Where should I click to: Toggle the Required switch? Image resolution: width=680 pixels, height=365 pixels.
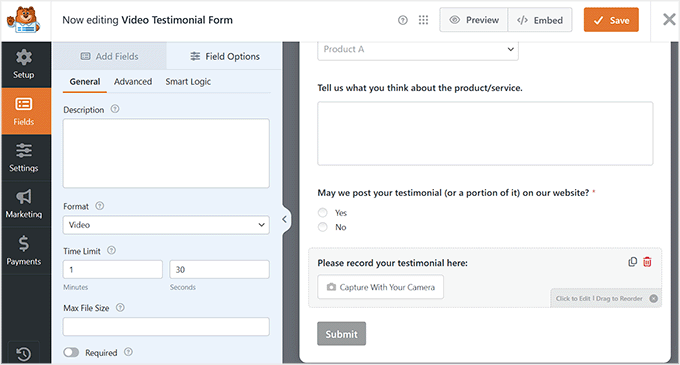pos(71,352)
